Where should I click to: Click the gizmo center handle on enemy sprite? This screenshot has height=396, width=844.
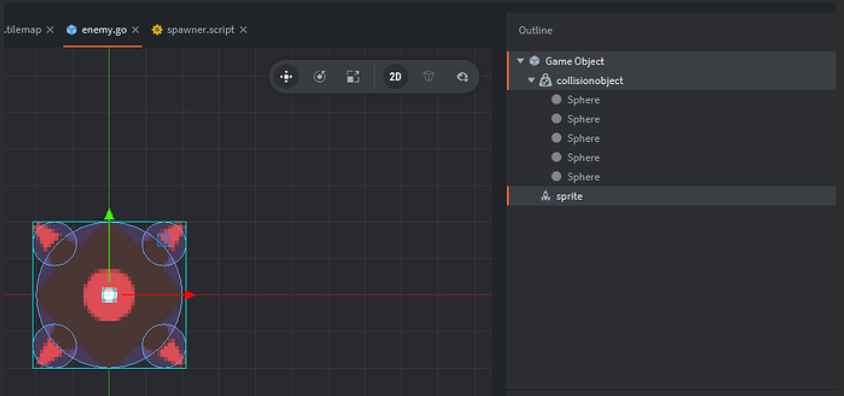click(109, 295)
